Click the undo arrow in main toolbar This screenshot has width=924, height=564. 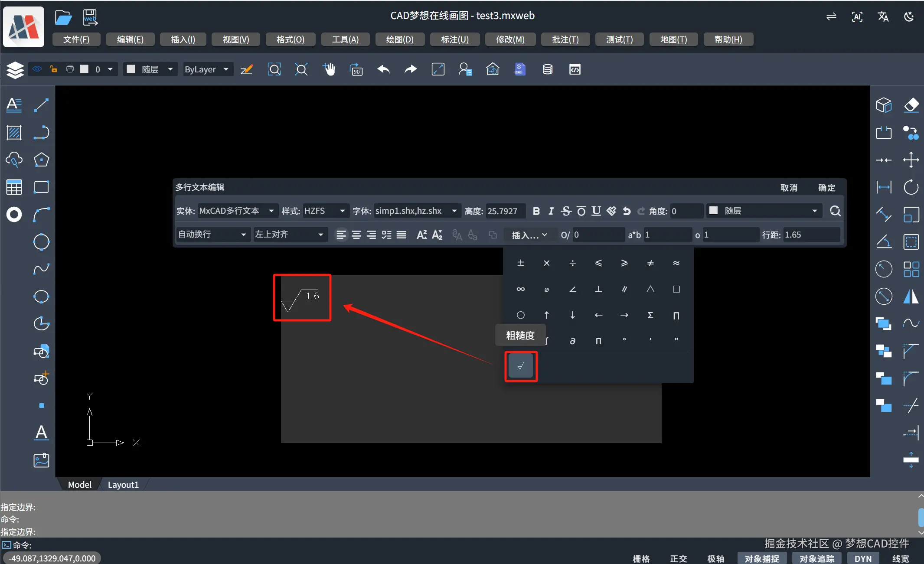point(383,69)
